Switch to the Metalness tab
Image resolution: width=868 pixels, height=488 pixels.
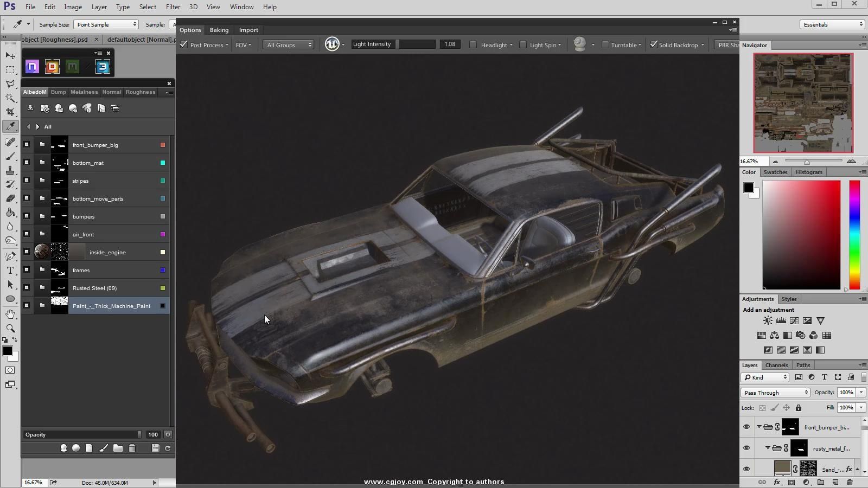pos(84,92)
